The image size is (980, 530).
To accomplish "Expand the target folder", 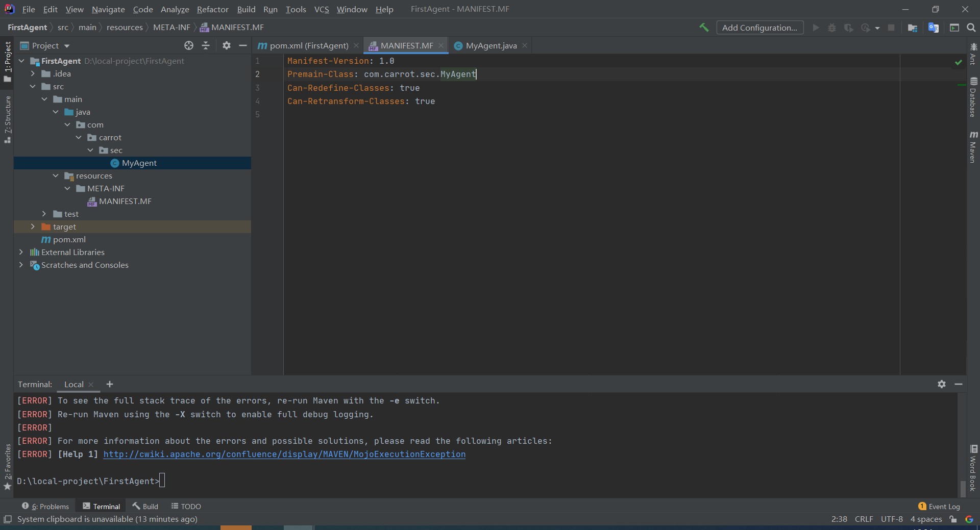I will pos(33,226).
